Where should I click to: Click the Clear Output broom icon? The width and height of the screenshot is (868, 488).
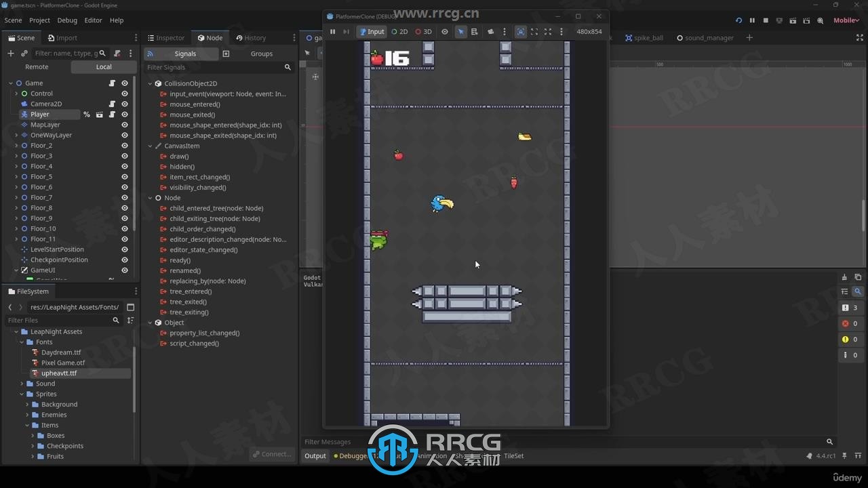[x=844, y=277]
